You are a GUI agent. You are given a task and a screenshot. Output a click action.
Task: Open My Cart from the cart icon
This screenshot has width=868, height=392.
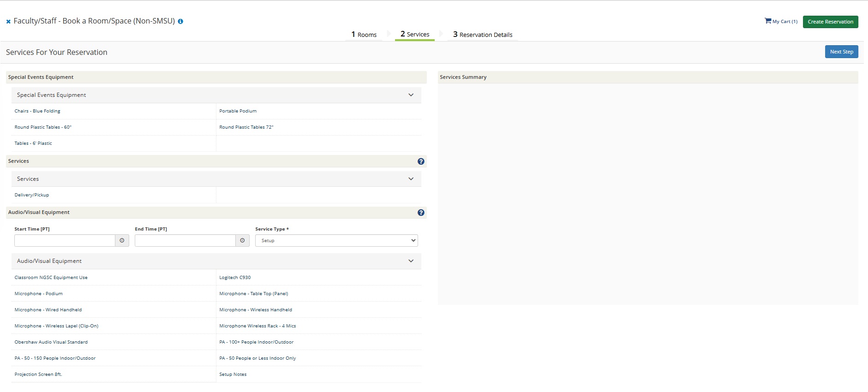[781, 21]
